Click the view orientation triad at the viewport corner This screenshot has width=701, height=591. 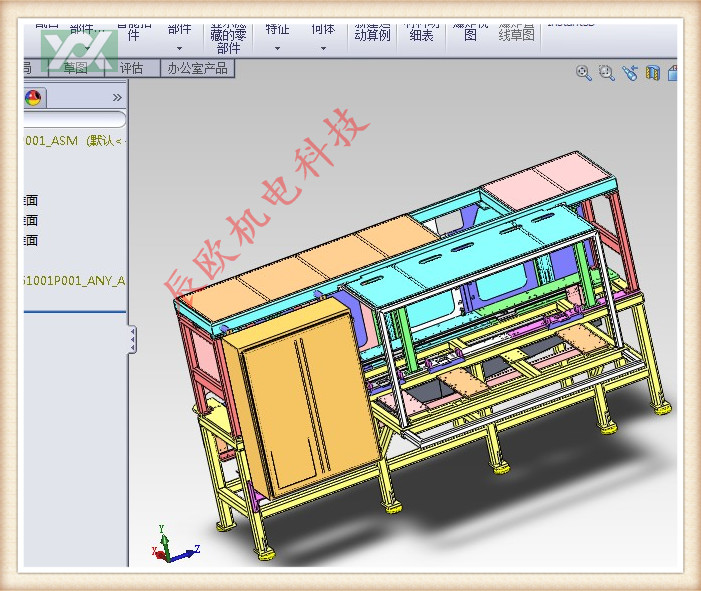point(174,544)
